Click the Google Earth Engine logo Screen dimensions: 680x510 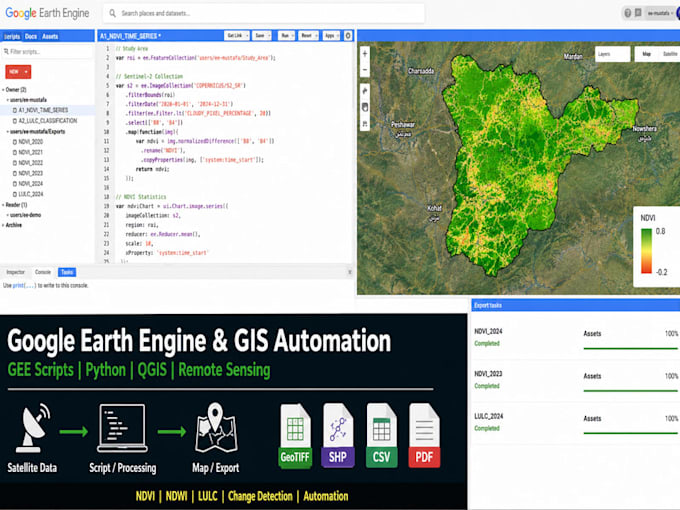pyautogui.click(x=47, y=13)
